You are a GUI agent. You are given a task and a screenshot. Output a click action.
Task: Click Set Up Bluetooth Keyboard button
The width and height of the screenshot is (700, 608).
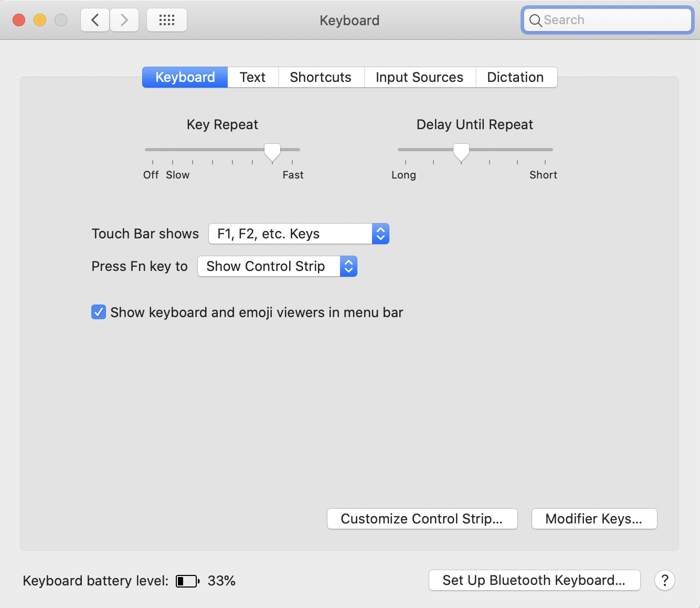point(534,580)
